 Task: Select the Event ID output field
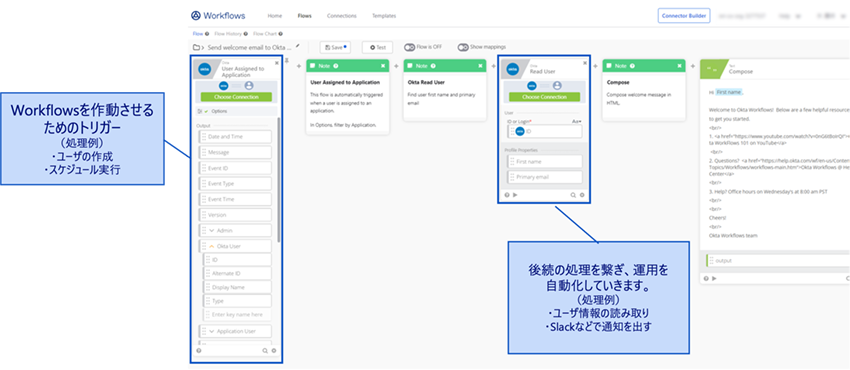(235, 168)
